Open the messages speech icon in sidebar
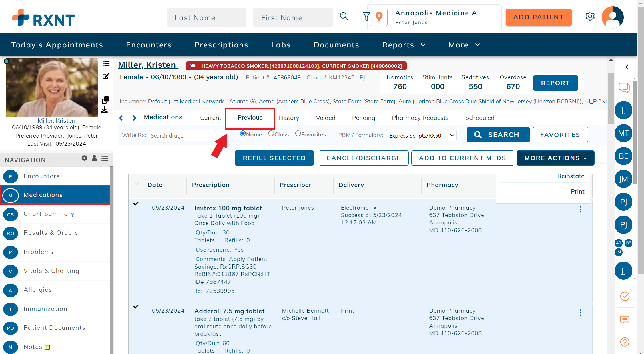The image size is (644, 354). coord(625,319)
